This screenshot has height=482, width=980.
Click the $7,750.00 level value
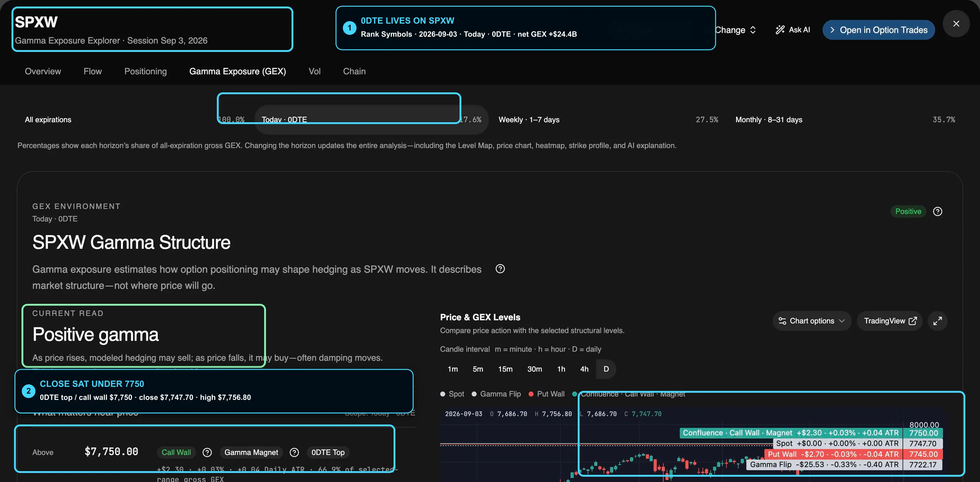coord(111,452)
